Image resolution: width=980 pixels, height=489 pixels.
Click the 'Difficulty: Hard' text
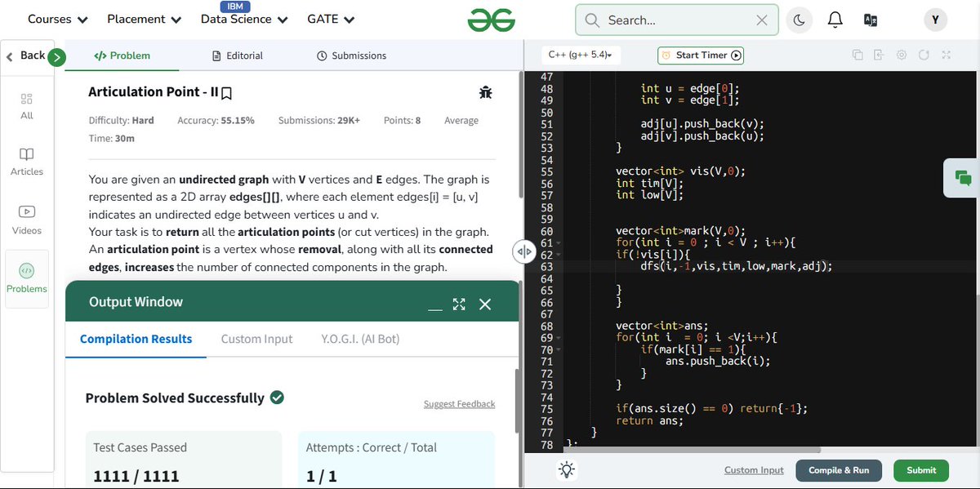tap(121, 120)
